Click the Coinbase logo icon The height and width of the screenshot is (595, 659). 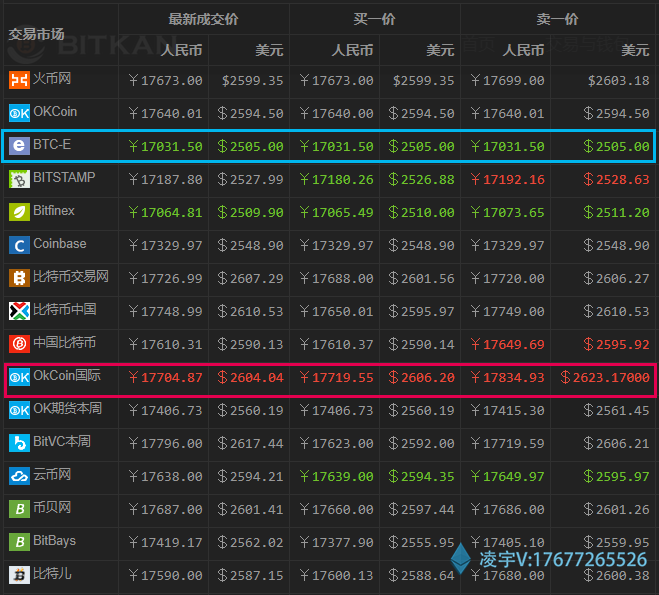(19, 245)
